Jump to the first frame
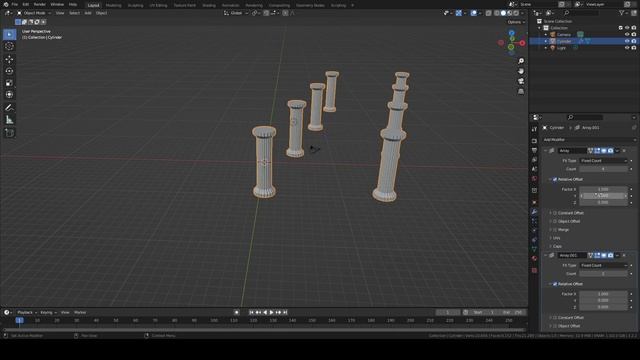This screenshot has width=640, height=360. (x=251, y=313)
